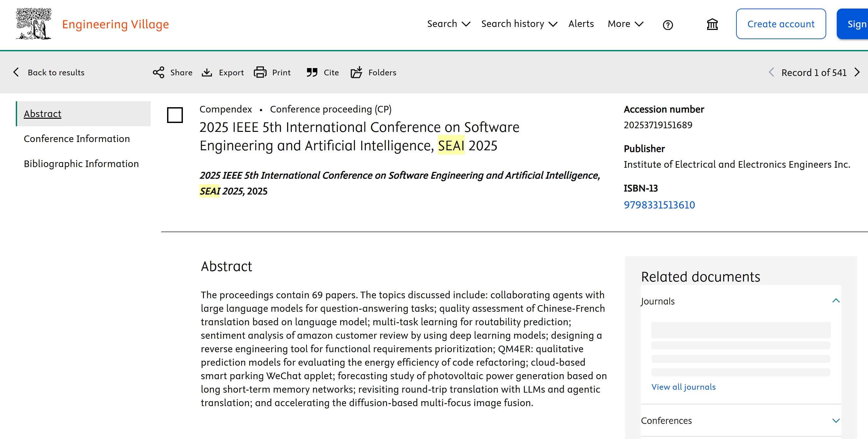The height and width of the screenshot is (439, 868).
Task: Expand the More dropdown menu
Action: coord(625,24)
